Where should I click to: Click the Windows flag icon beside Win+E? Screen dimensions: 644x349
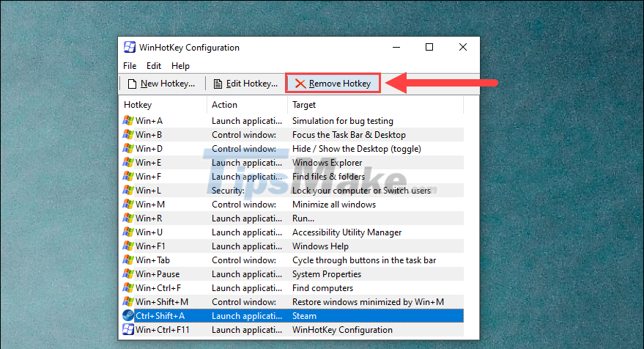[128, 163]
